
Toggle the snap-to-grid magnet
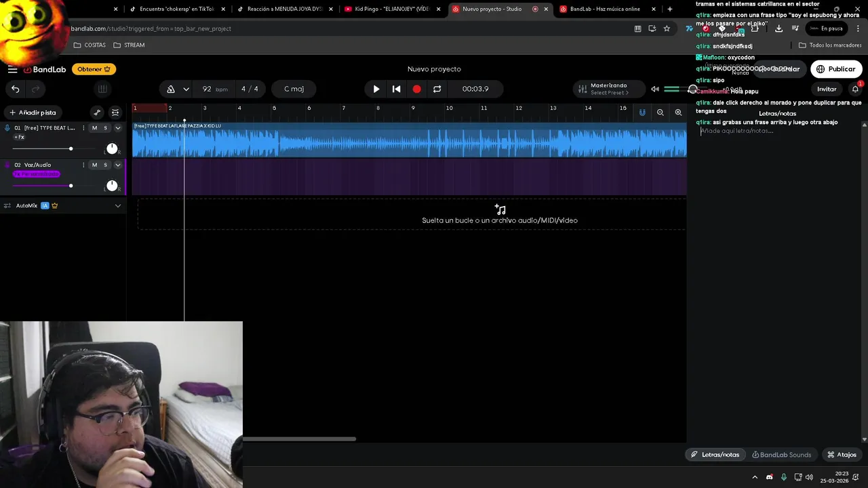point(642,113)
